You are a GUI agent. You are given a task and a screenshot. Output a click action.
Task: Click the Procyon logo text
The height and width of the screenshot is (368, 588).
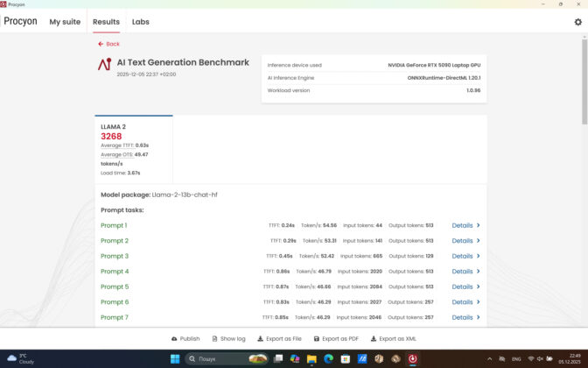pyautogui.click(x=20, y=21)
